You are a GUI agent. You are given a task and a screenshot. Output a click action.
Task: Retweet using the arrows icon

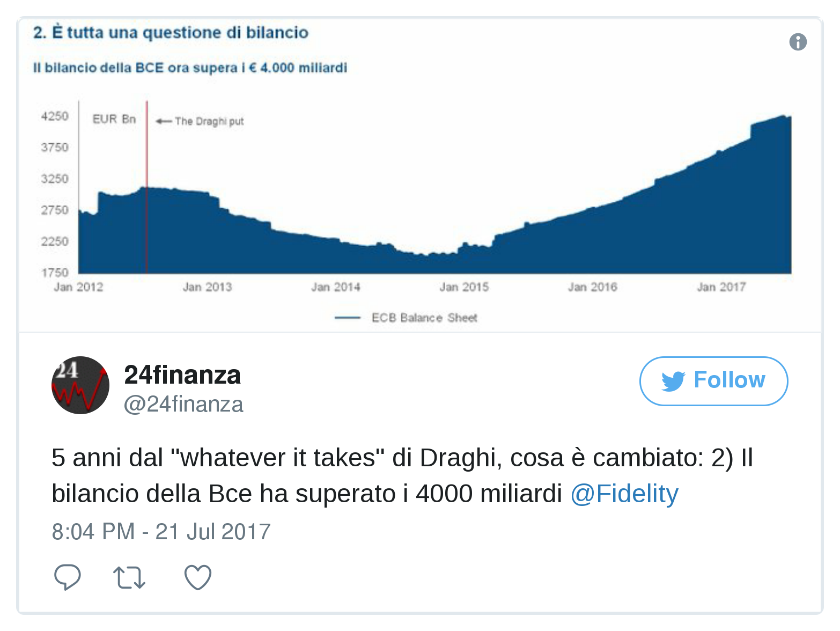click(x=129, y=578)
